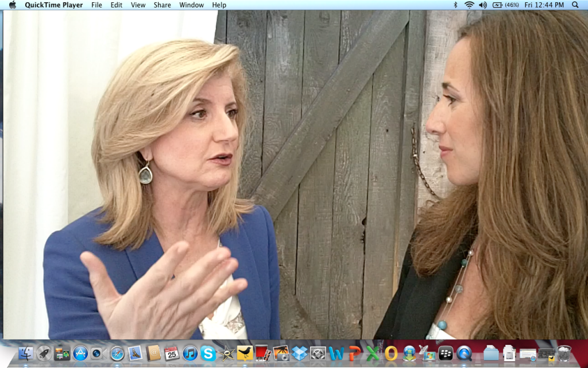Open the Wi-Fi status menu
Image resolution: width=588 pixels, height=368 pixels.
coord(469,5)
